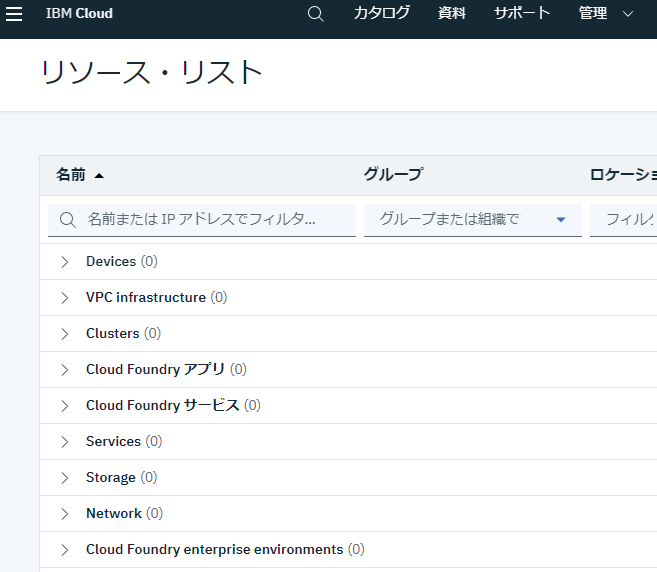This screenshot has width=657, height=572.
Task: Click the Cloud Foundry アプリ (0) label
Action: coord(166,370)
